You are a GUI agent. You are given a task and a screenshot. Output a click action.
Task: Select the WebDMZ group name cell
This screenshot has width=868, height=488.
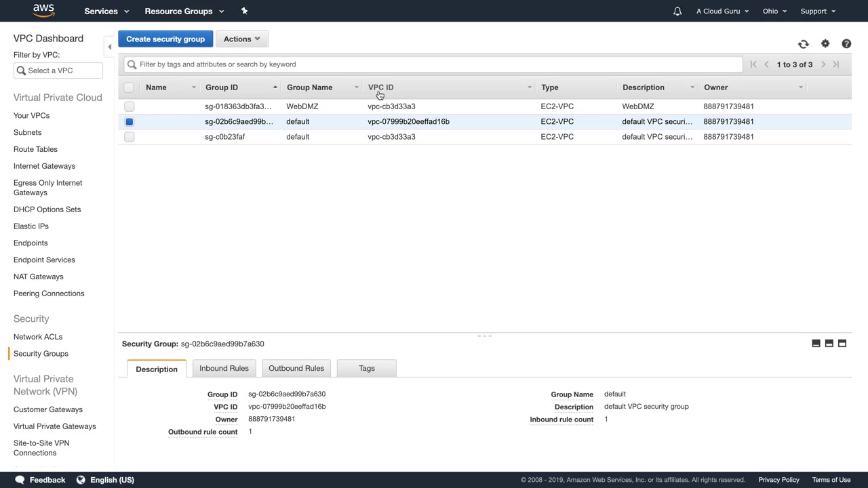pyautogui.click(x=302, y=106)
